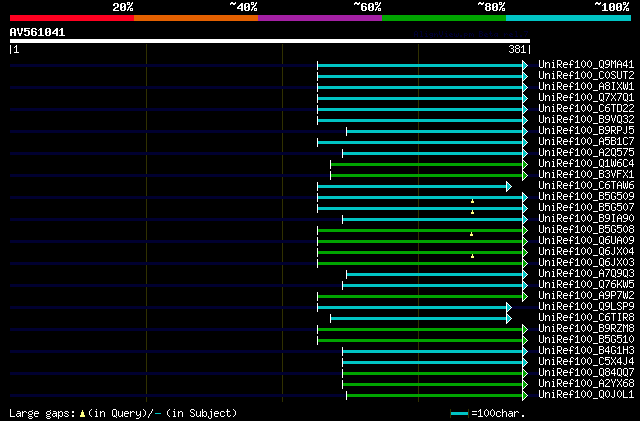The image size is (640, 421).
Task: Select the yellow gap marker under UniRef100_Q6JX04
Action: tap(472, 256)
